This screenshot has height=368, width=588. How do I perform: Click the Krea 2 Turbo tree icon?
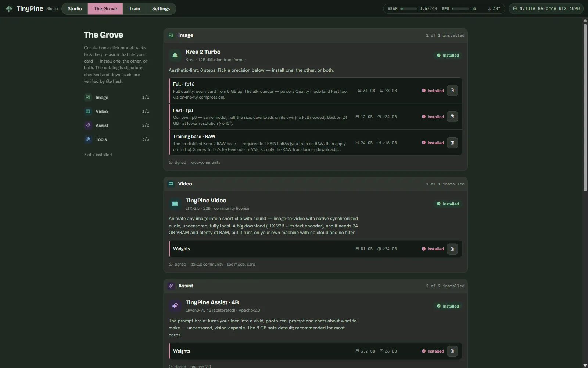175,55
